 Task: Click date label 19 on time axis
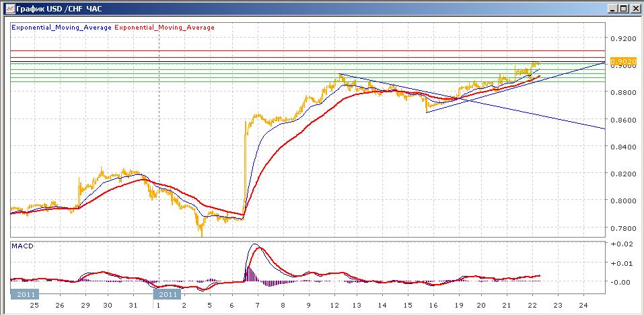pyautogui.click(x=459, y=306)
